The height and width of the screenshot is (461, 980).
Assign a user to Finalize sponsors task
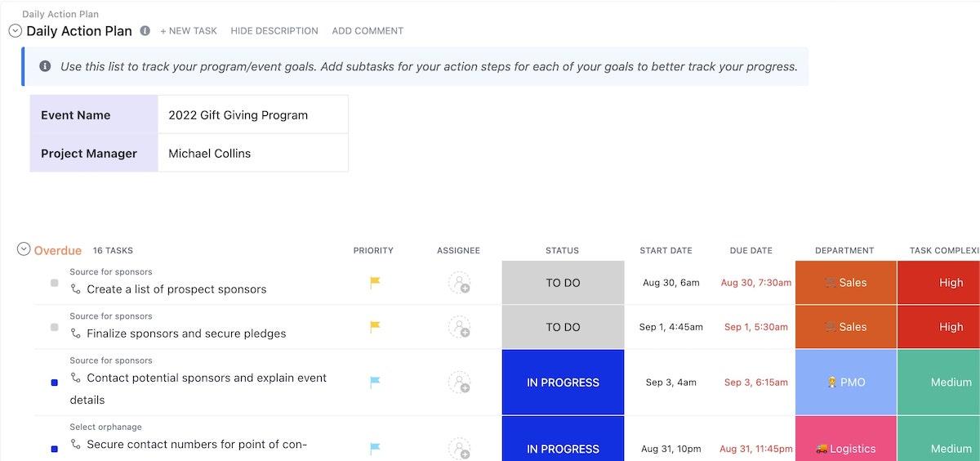point(459,327)
